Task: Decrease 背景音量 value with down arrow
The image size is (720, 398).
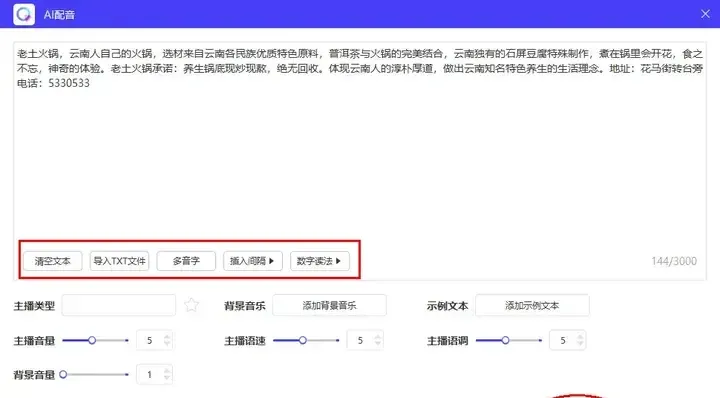Action: click(167, 378)
